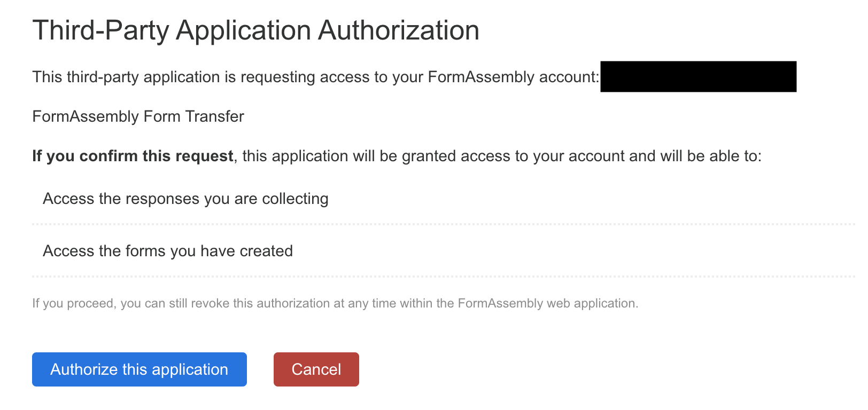The image size is (868, 410).
Task: Click the Authorize this application button
Action: [x=139, y=369]
